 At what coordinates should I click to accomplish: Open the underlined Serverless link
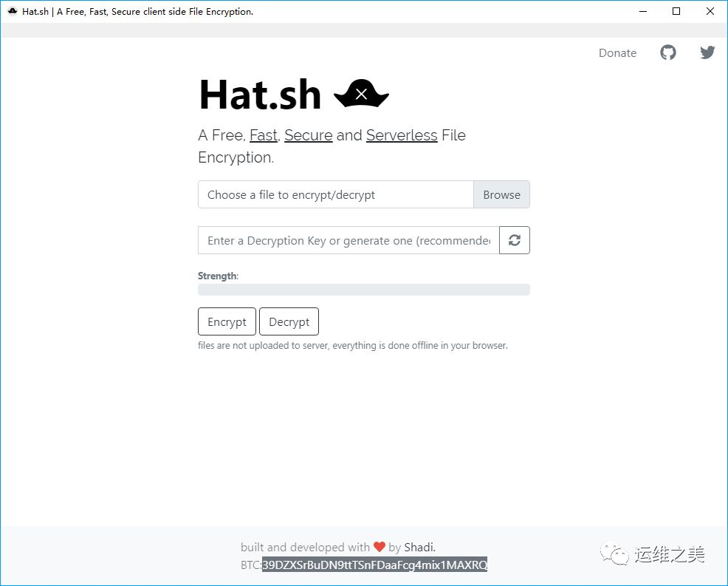[402, 135]
